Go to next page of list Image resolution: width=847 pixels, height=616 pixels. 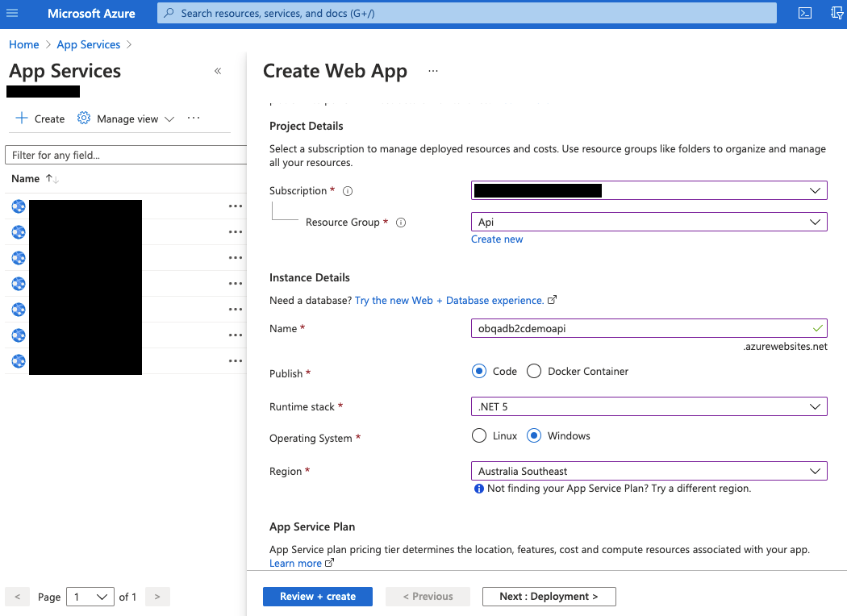157,597
